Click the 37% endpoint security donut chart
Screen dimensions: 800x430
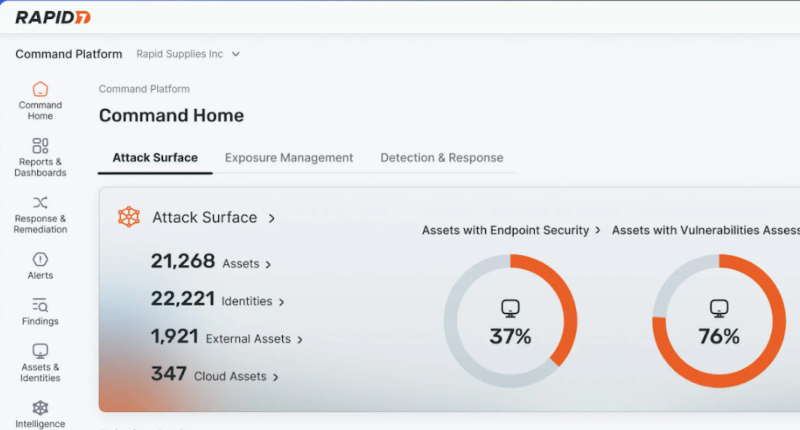510,322
